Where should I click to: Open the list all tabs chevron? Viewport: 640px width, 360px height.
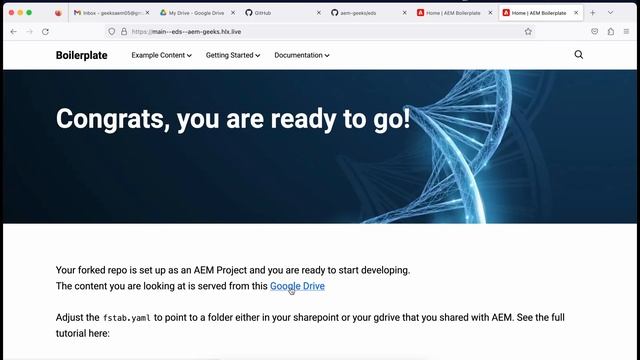pyautogui.click(x=610, y=13)
